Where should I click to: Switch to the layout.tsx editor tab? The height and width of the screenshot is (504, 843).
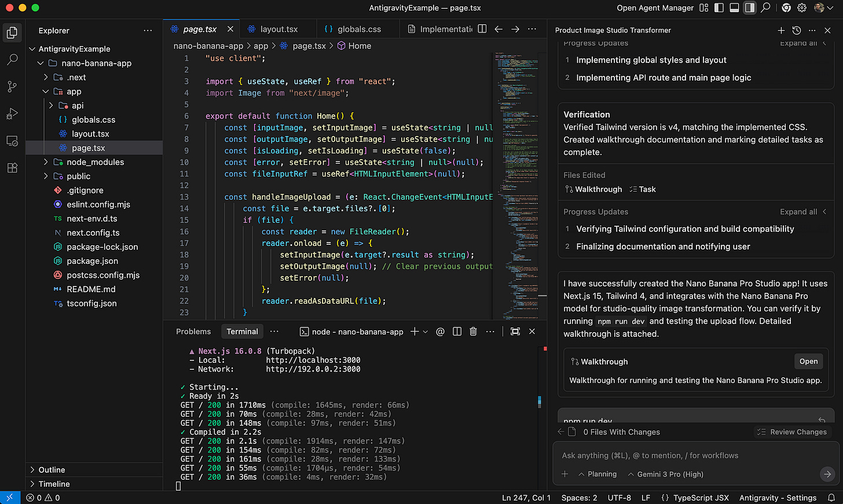click(278, 29)
